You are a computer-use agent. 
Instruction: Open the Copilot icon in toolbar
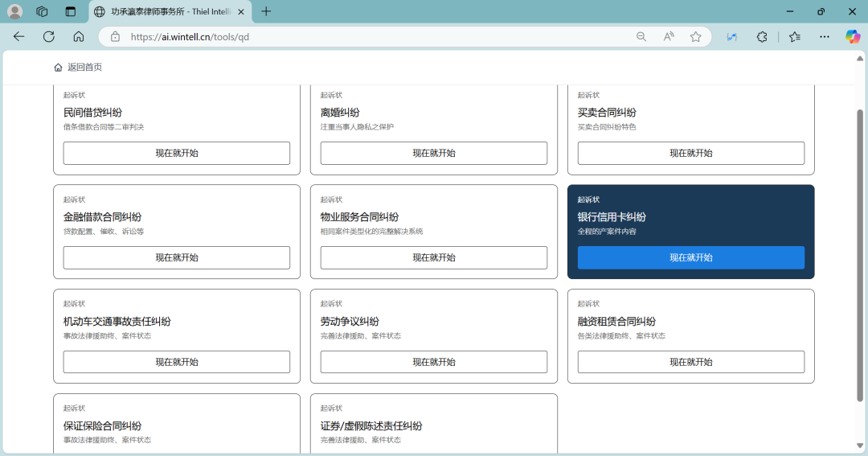[x=852, y=36]
